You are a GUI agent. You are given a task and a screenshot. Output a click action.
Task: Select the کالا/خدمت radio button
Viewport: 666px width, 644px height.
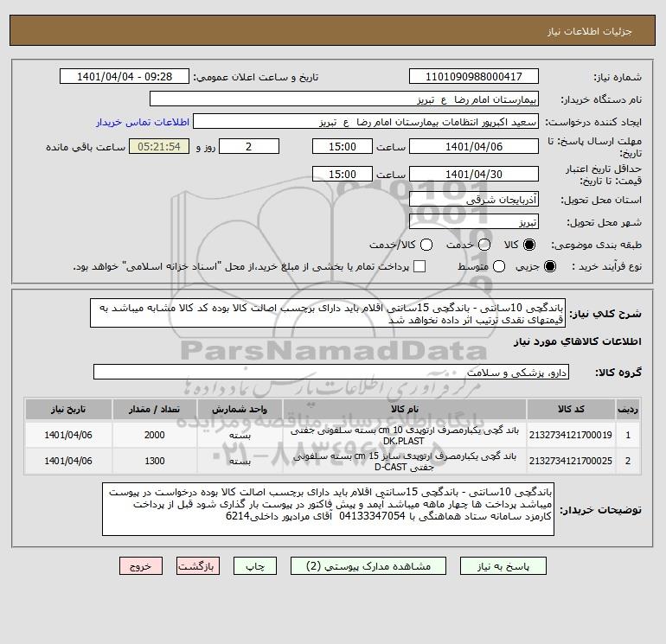tap(426, 245)
